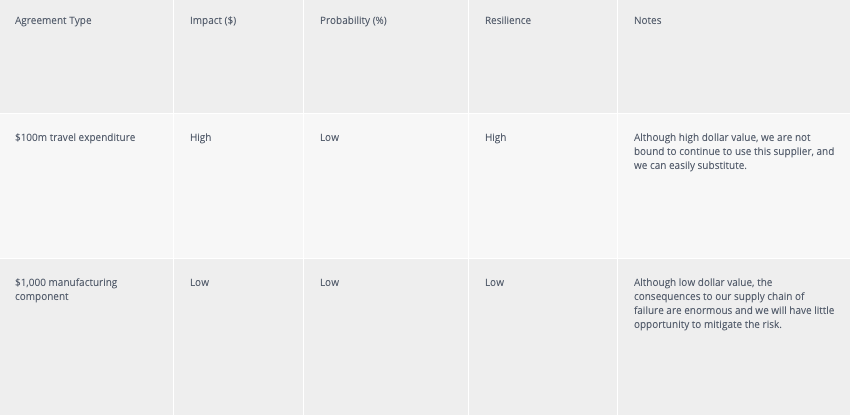Click Low impact cell in manufacturing row
Image resolution: width=850 pixels, height=415 pixels.
pyautogui.click(x=199, y=282)
